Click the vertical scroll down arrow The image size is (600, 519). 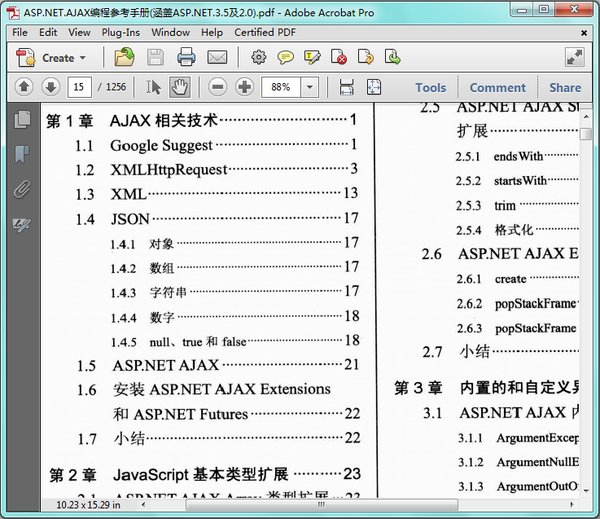tap(586, 490)
